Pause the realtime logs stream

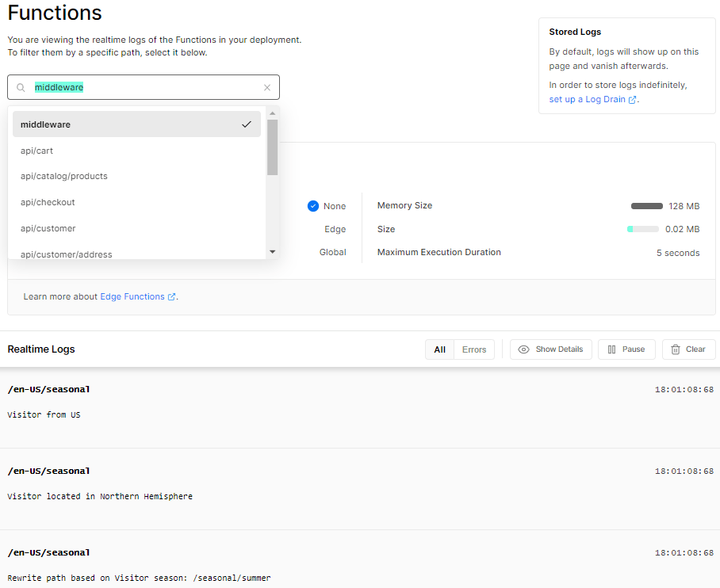click(626, 349)
